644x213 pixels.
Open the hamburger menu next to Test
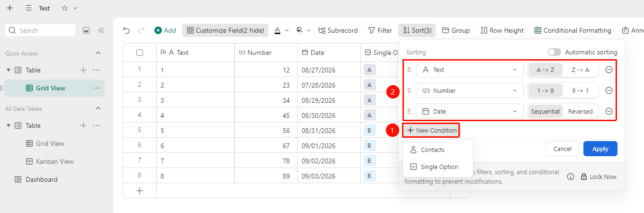pos(29,8)
